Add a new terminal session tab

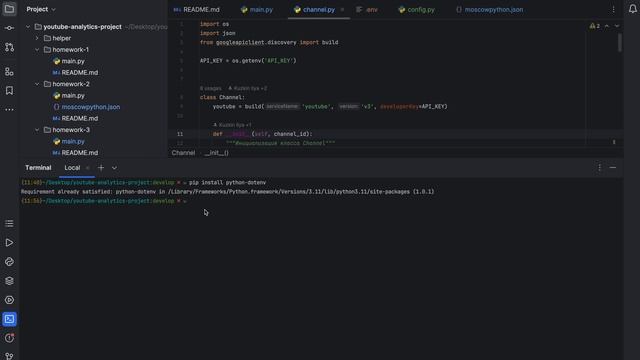point(101,168)
